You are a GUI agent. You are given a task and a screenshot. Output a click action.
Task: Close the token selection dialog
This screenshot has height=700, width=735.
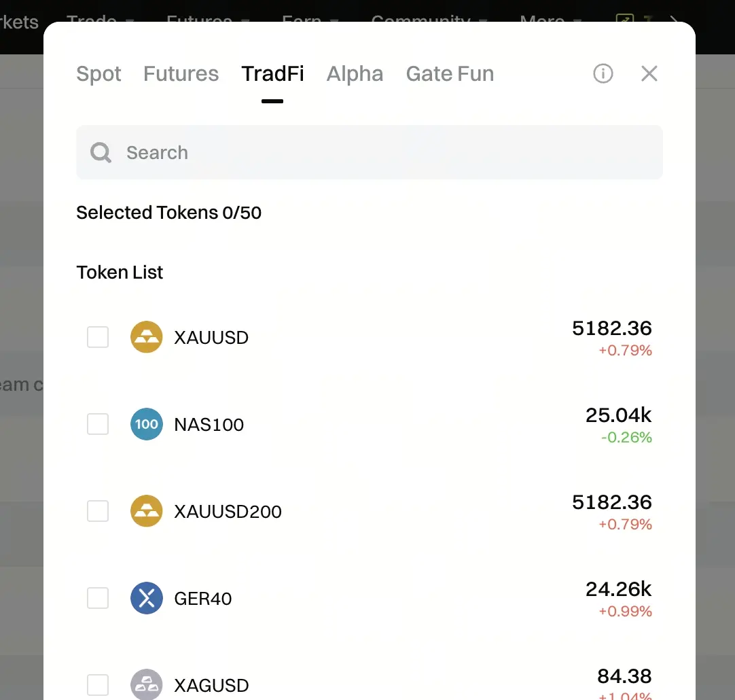coord(649,73)
